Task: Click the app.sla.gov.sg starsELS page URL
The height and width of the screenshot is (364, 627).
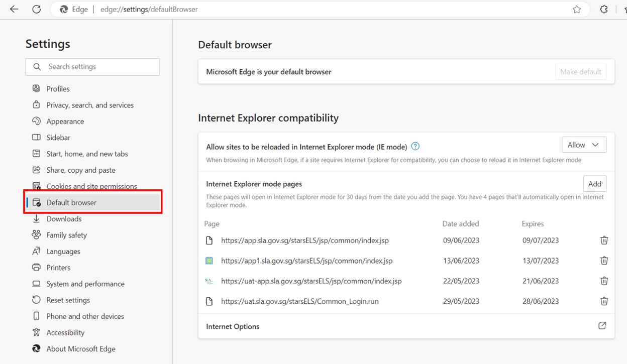Action: tap(305, 240)
